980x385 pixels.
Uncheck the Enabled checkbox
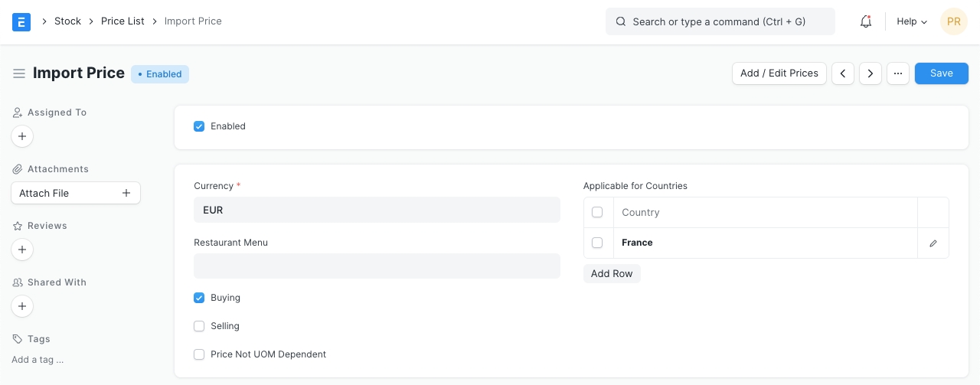click(x=199, y=126)
